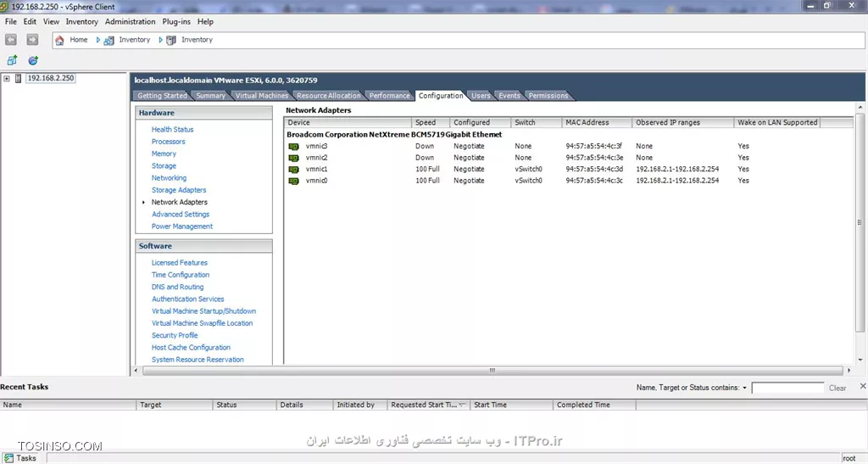Open the Advanced Settings link
This screenshot has width=868, height=464.
[181, 215]
